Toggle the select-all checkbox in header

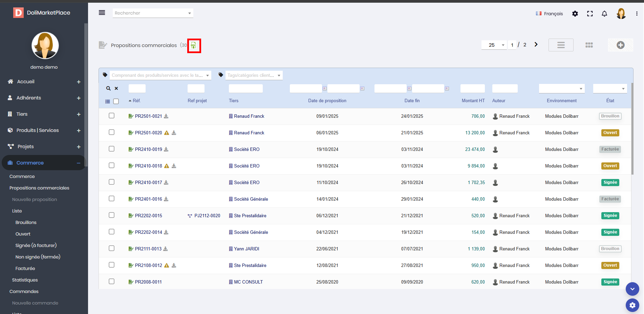coord(116,101)
